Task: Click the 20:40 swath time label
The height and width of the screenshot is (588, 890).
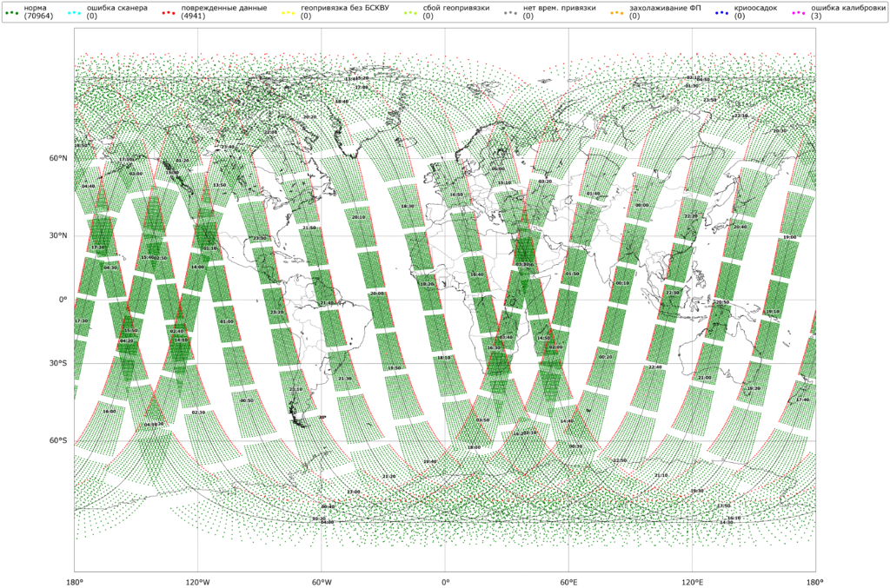Action: (741, 227)
